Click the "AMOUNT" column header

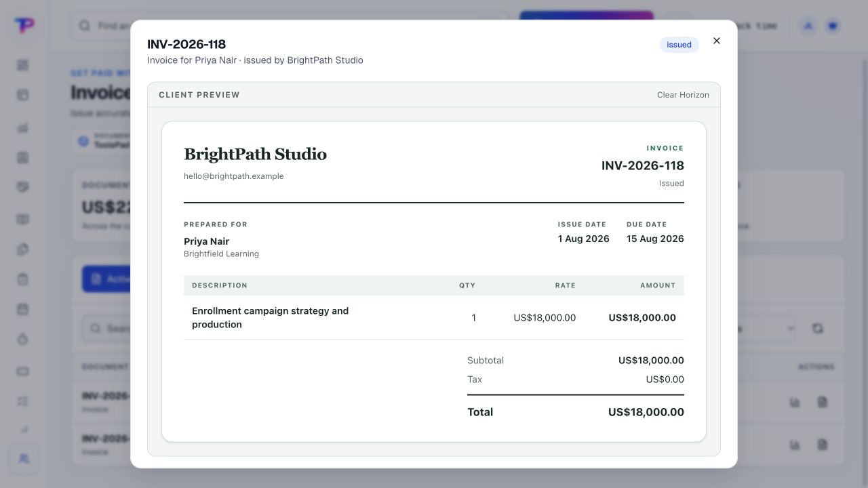coord(658,285)
